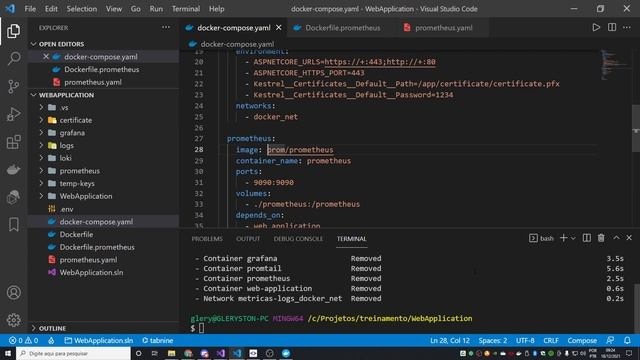
Task: Collapse the Open Editors section
Action: pos(33,44)
